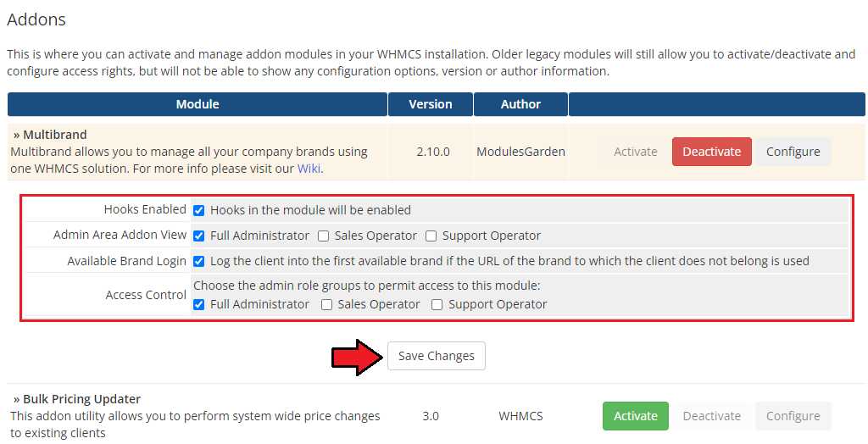The width and height of the screenshot is (868, 444).
Task: Toggle the Hooks Enabled checkbox
Action: pos(198,210)
